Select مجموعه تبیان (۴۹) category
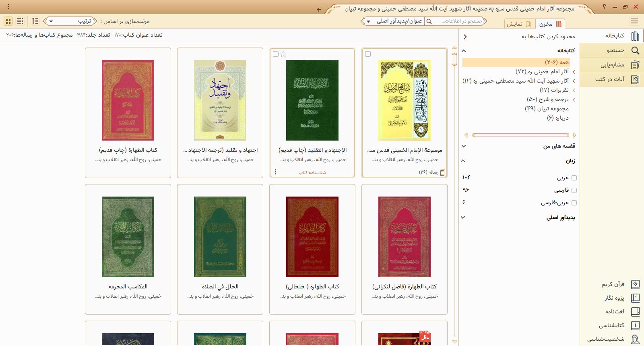Image resolution: width=644 pixels, height=346 pixels. [x=547, y=109]
